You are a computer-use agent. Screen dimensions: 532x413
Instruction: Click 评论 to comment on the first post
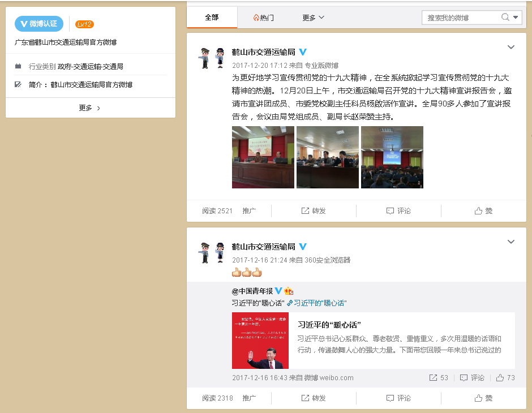(398, 210)
